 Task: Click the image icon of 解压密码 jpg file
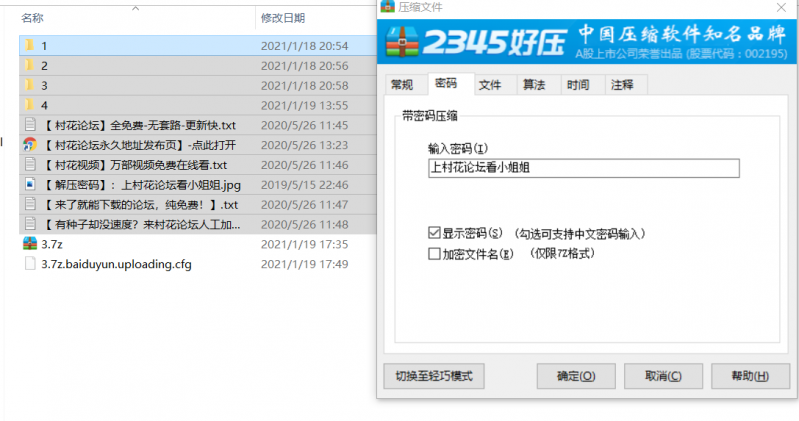click(x=30, y=185)
